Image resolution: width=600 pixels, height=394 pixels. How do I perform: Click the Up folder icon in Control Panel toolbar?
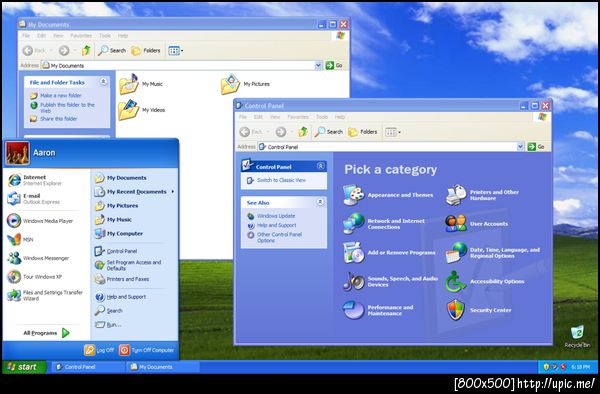[x=303, y=132]
